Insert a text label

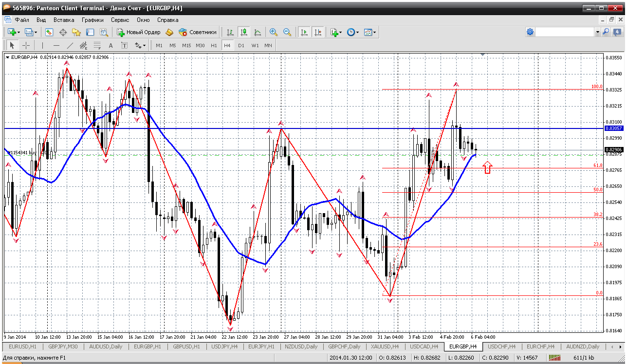125,45
